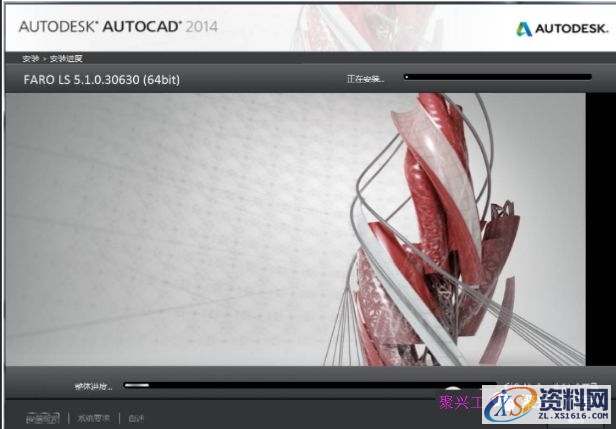Click the overall progress (整体进度) label

tap(93, 387)
